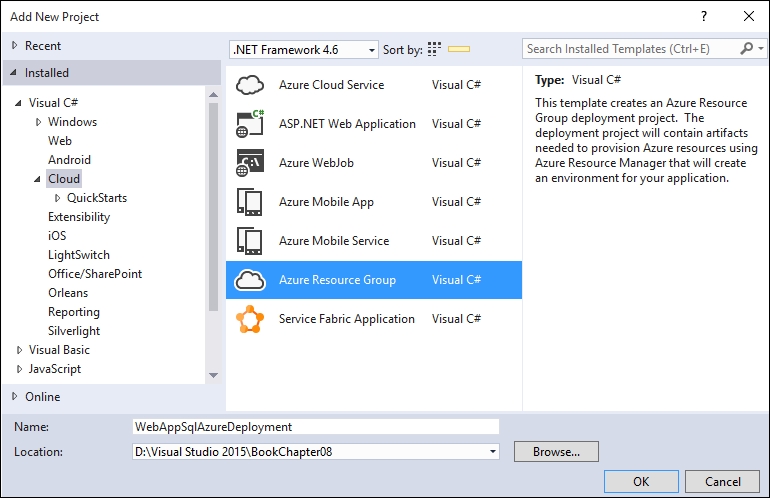Image resolution: width=770 pixels, height=498 pixels.
Task: Close the Add New Project dialog
Action: [x=749, y=16]
